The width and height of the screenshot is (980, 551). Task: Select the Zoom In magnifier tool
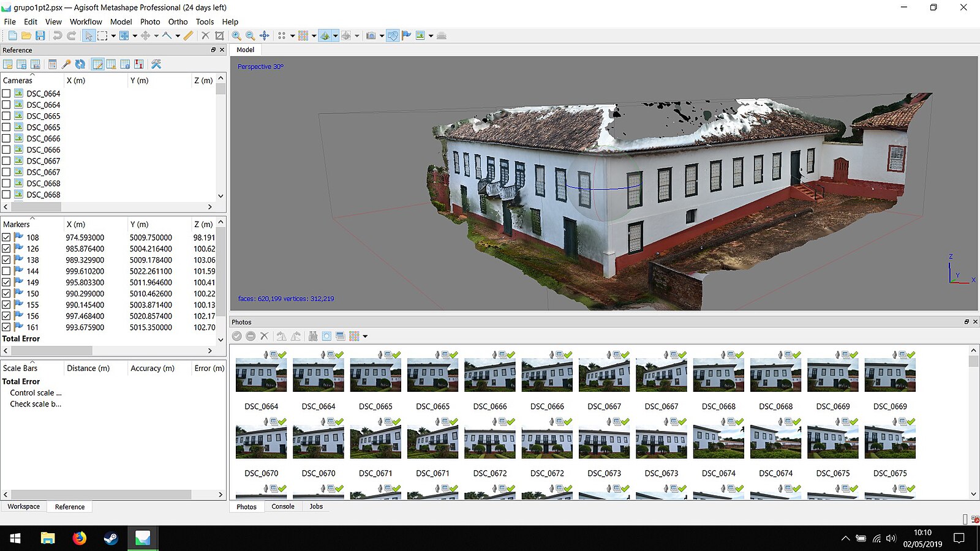(x=236, y=36)
